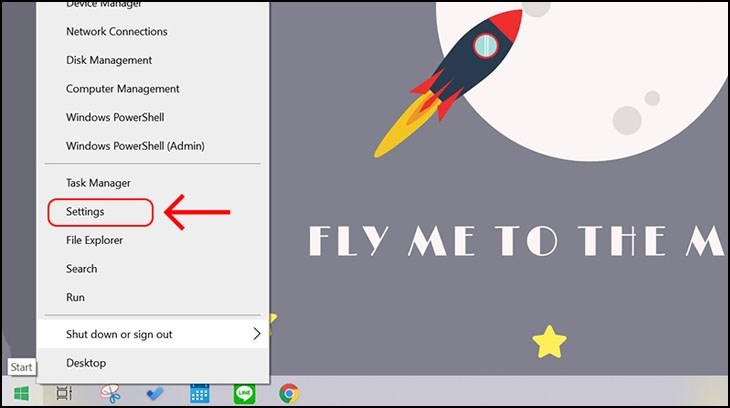Select Disk Management entry
The height and width of the screenshot is (408, 730).
pyautogui.click(x=109, y=60)
